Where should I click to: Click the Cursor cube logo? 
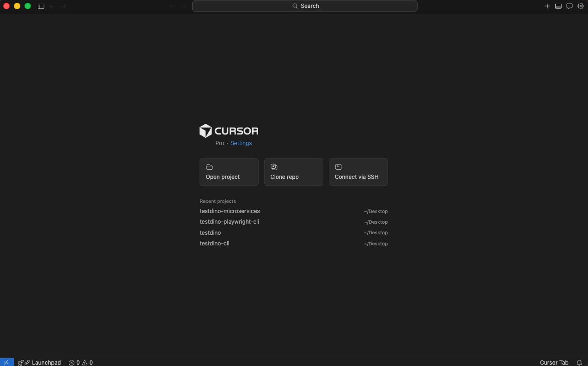pyautogui.click(x=206, y=131)
